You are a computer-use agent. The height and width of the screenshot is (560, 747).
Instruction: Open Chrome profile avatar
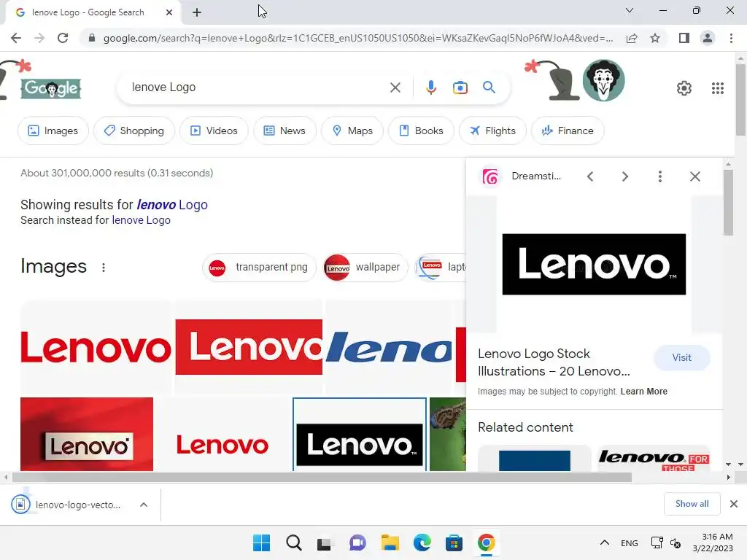[708, 38]
